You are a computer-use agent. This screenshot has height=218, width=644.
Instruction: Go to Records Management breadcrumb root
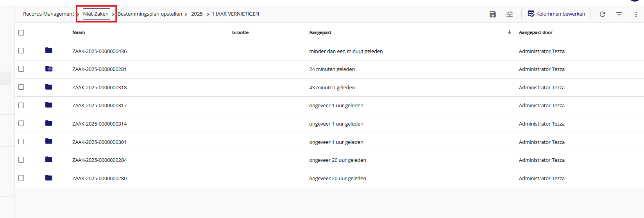click(x=48, y=14)
